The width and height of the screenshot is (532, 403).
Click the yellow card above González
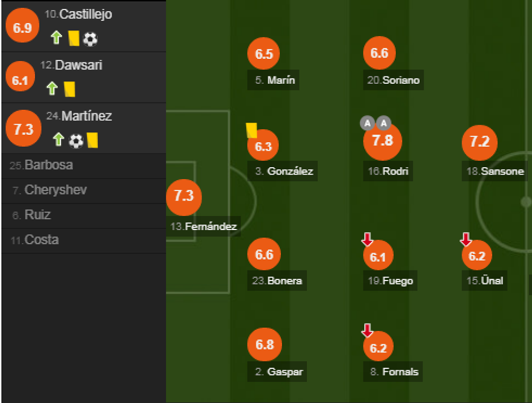[251, 130]
